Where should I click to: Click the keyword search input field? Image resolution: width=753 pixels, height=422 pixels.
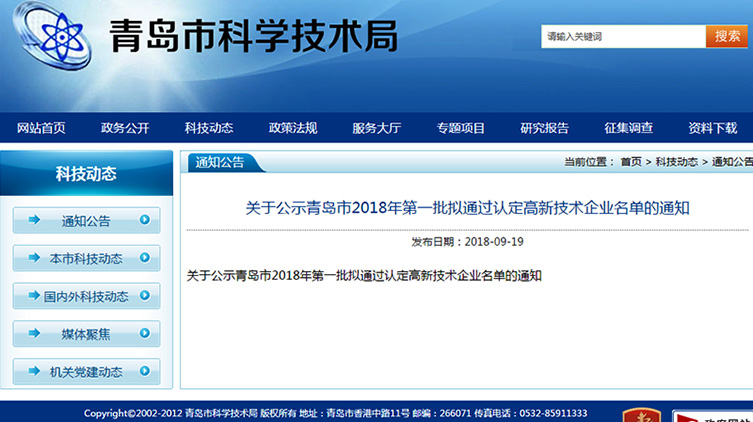pos(622,37)
